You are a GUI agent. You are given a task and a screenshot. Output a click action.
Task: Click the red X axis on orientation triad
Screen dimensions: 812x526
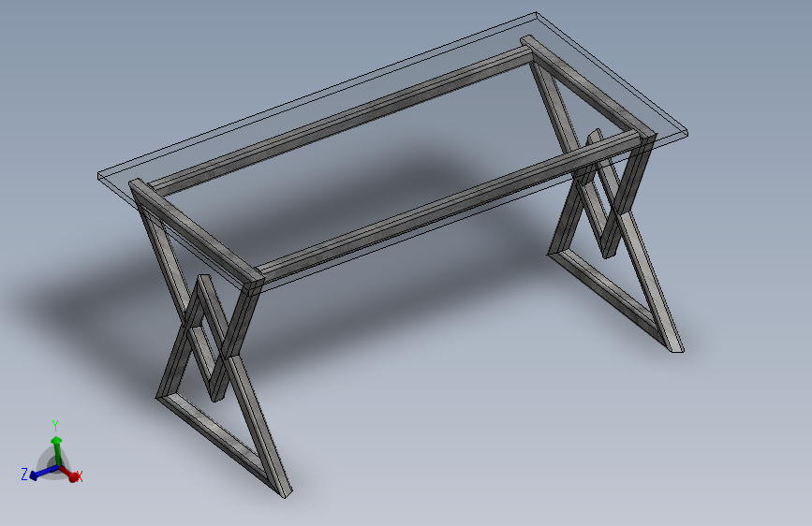(69, 473)
